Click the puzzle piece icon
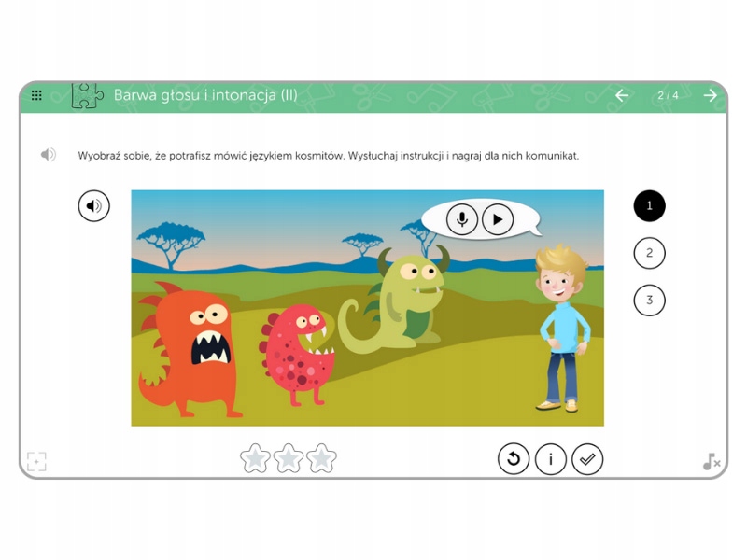This screenshot has height=560, width=747. point(87,96)
